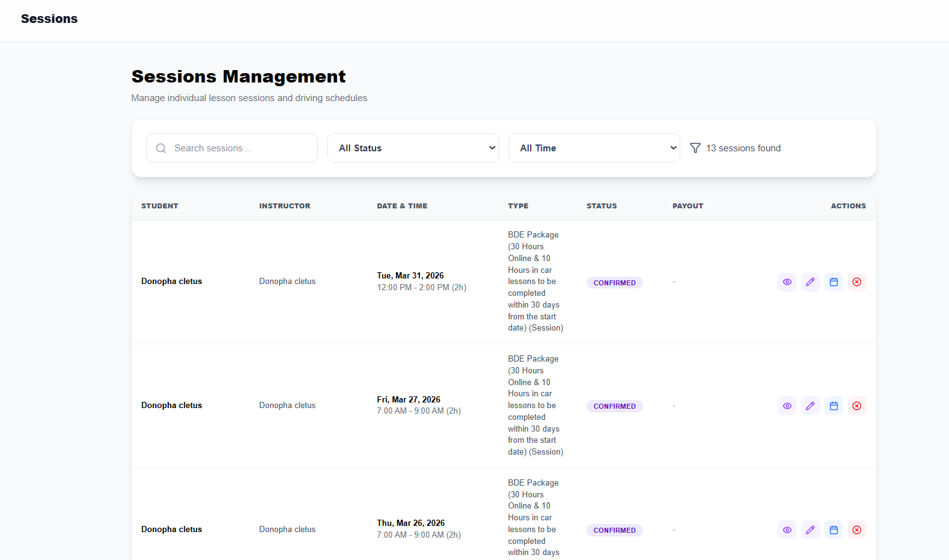Screen dimensions: 949x560
Task: View the Fri, Mar 27 session via eye icon
Action: tap(787, 406)
